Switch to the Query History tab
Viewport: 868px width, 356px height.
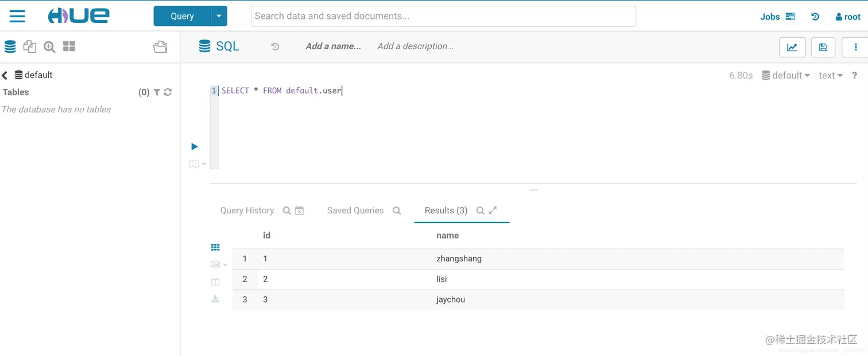click(247, 210)
